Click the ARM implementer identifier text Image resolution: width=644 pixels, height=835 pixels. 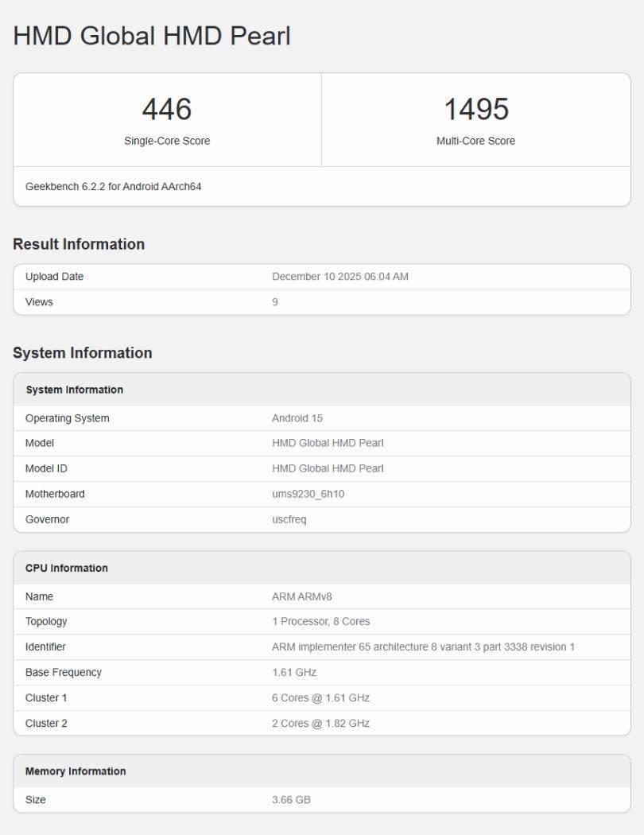[423, 647]
